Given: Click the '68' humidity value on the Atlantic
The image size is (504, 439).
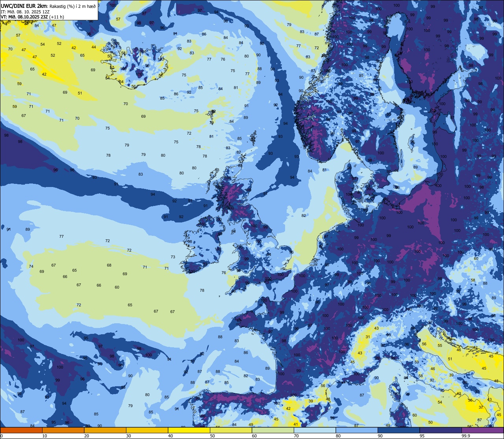Looking at the screenshot, I should tap(109, 265).
